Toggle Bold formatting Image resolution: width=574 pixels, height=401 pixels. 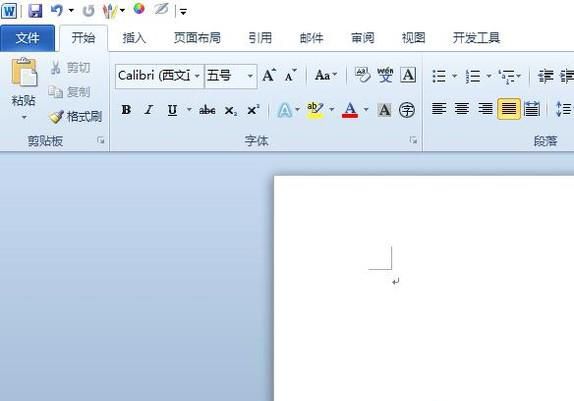click(126, 110)
